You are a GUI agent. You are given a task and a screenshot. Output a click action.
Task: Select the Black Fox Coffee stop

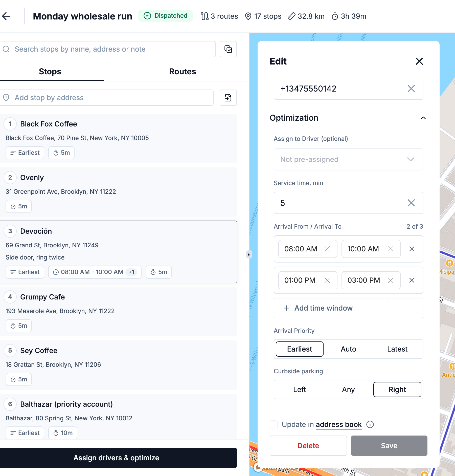(x=118, y=139)
